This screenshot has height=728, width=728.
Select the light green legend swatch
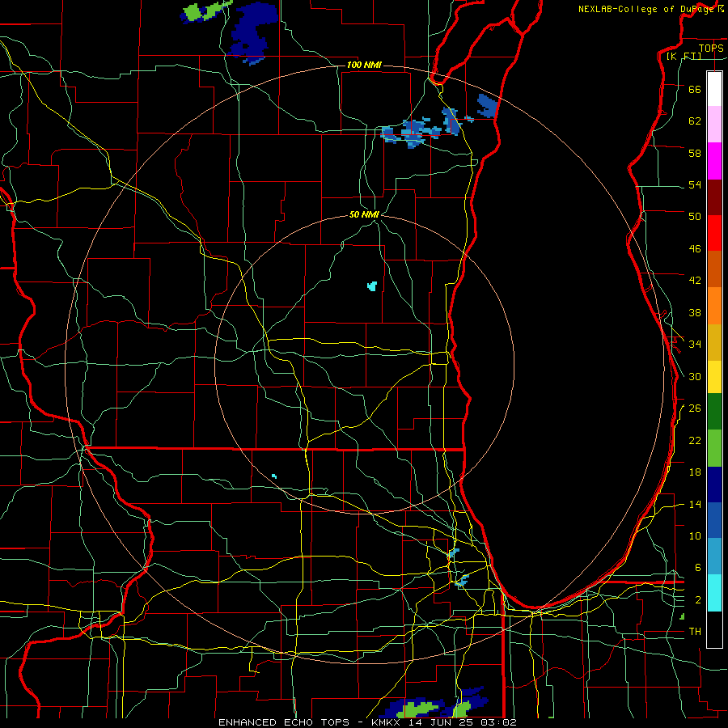[714, 448]
